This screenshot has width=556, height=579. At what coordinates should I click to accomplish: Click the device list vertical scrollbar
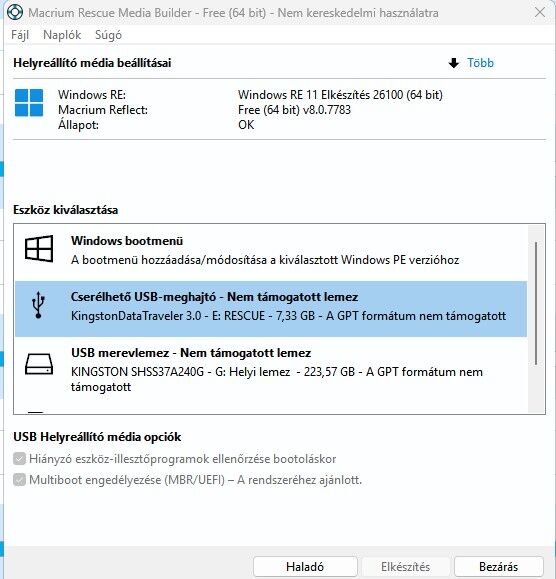coord(536,304)
